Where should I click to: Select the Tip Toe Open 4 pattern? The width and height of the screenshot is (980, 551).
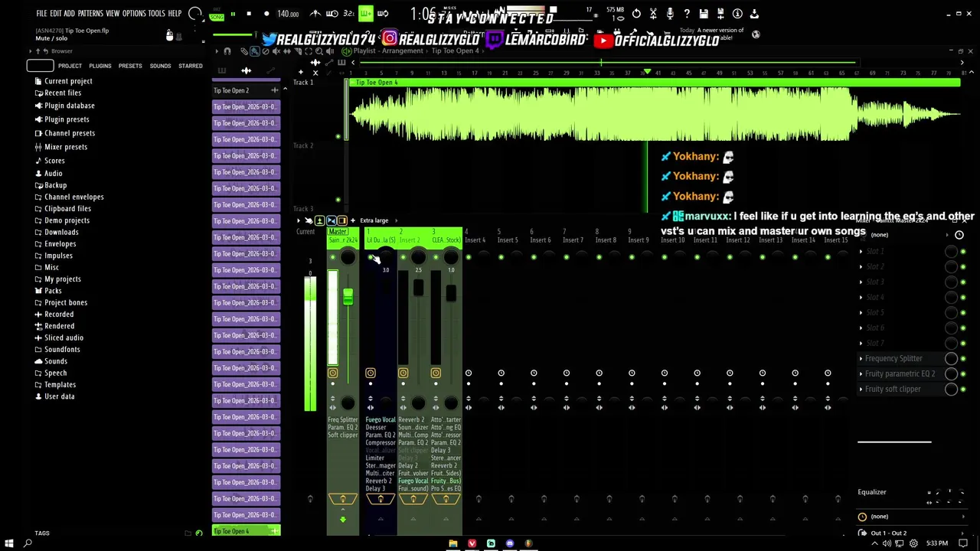pyautogui.click(x=247, y=531)
